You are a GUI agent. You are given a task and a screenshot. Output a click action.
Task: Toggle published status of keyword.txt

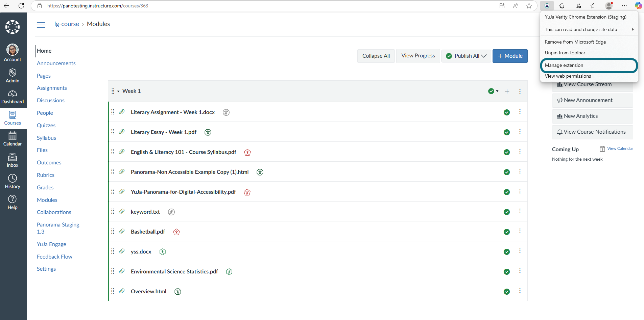coord(507,212)
